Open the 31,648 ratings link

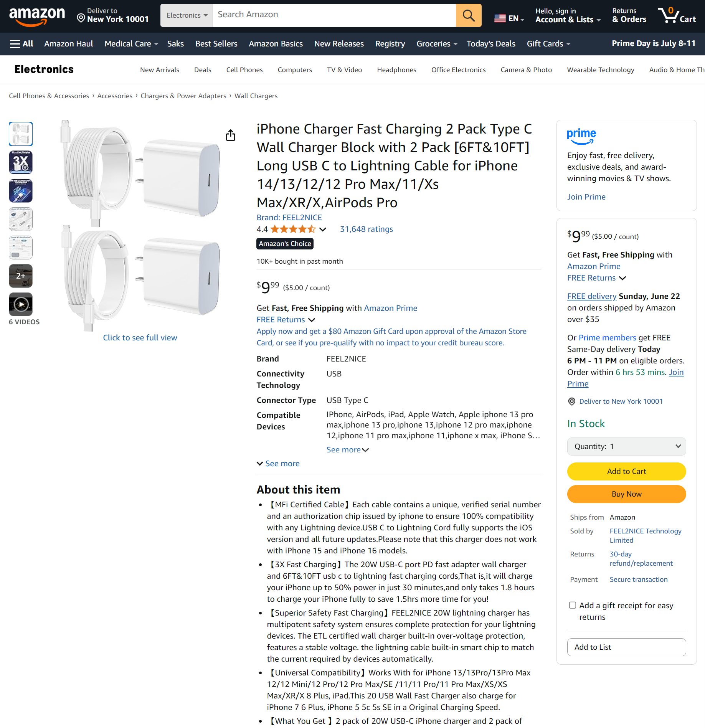(366, 229)
